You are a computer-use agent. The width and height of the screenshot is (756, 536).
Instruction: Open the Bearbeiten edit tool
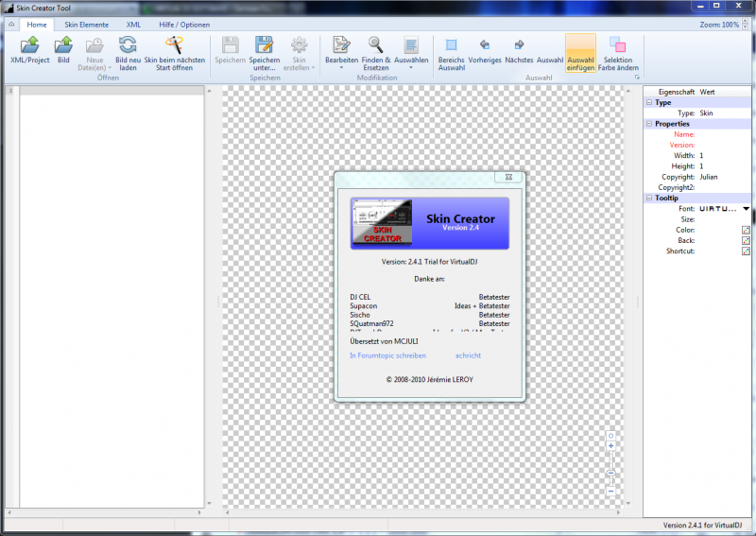341,50
